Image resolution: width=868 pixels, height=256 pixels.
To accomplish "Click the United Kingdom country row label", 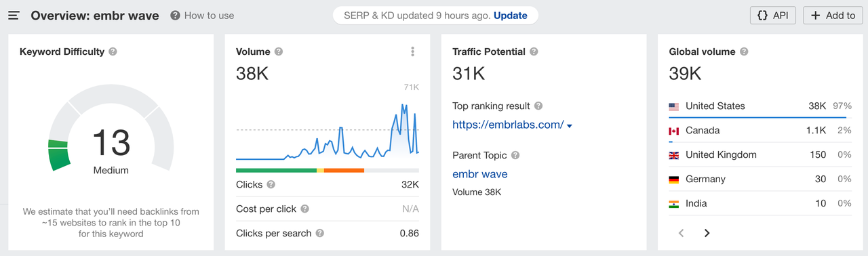I will 721,155.
